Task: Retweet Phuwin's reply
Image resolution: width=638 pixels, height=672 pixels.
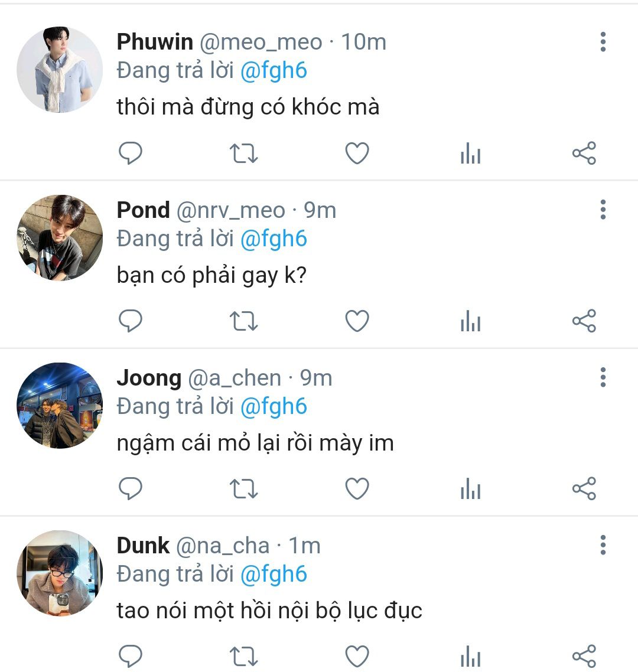Action: [x=243, y=154]
